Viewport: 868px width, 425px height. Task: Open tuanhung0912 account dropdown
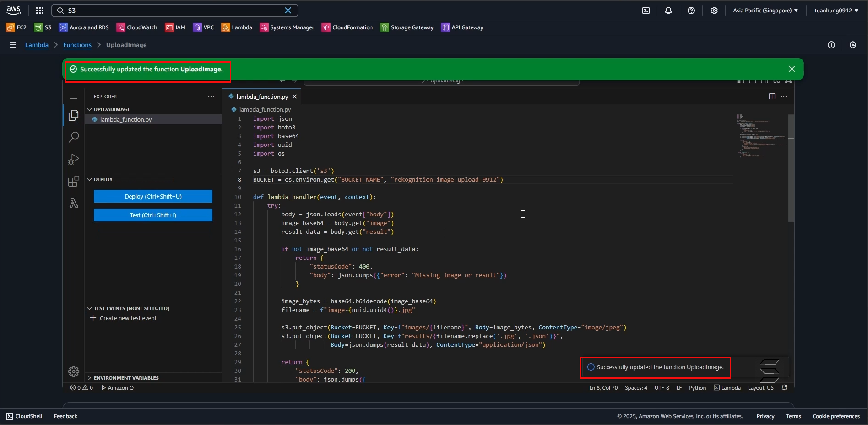pyautogui.click(x=836, y=11)
